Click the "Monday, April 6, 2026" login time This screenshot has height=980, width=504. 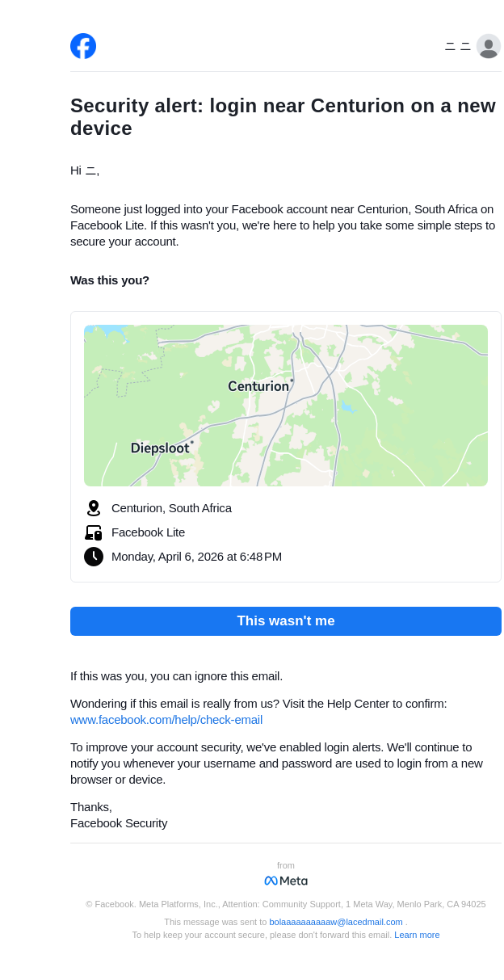196,557
